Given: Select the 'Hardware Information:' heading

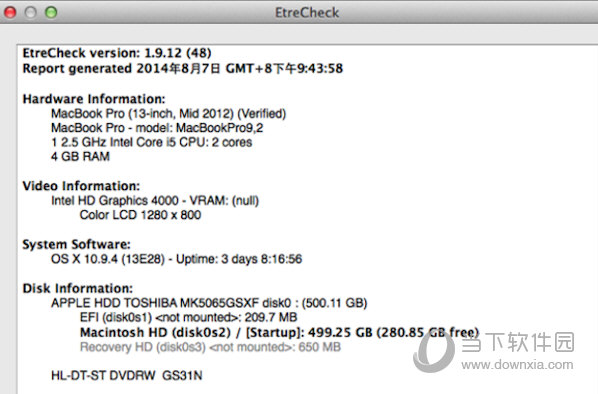Looking at the screenshot, I should pos(94,99).
